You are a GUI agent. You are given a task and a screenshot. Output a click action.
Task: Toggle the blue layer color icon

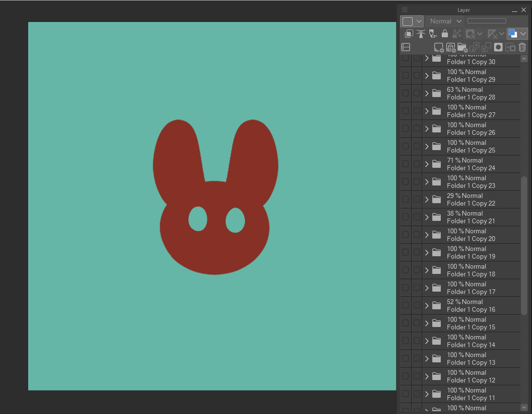coord(513,33)
